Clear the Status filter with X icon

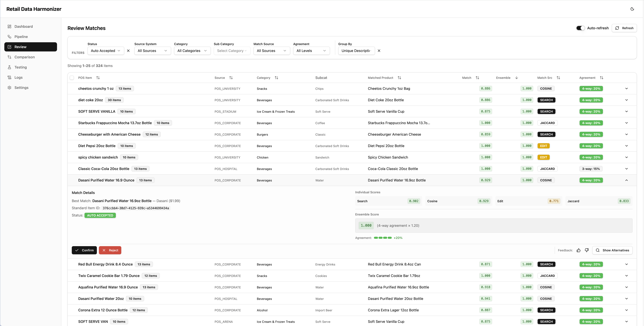click(128, 51)
